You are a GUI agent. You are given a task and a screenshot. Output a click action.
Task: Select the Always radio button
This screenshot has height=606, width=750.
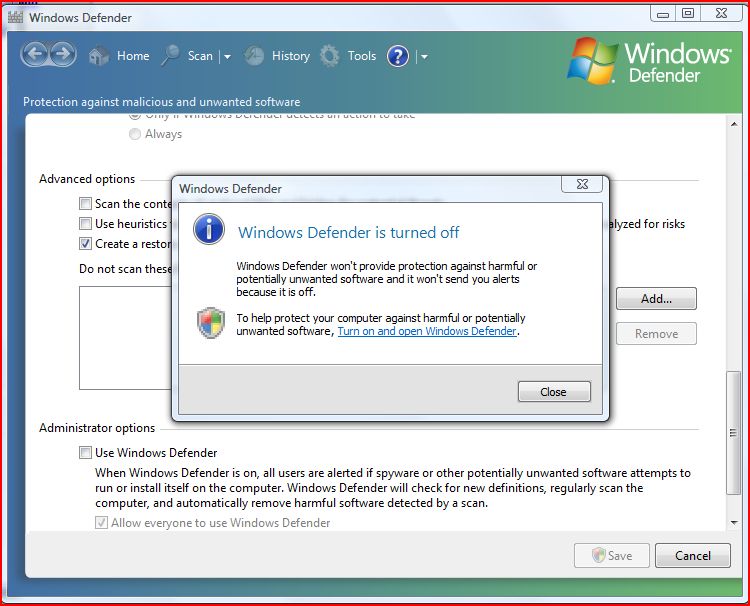(x=135, y=134)
